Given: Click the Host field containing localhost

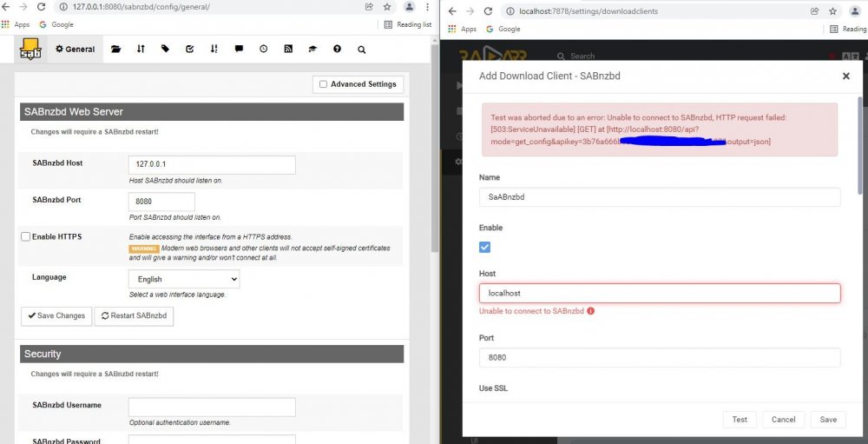Looking at the screenshot, I should 660,293.
